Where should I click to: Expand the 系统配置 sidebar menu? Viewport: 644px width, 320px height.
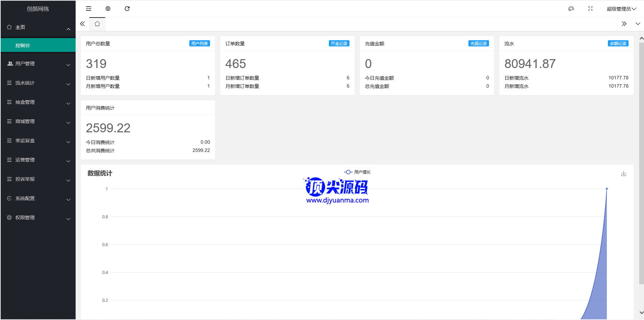tap(38, 199)
